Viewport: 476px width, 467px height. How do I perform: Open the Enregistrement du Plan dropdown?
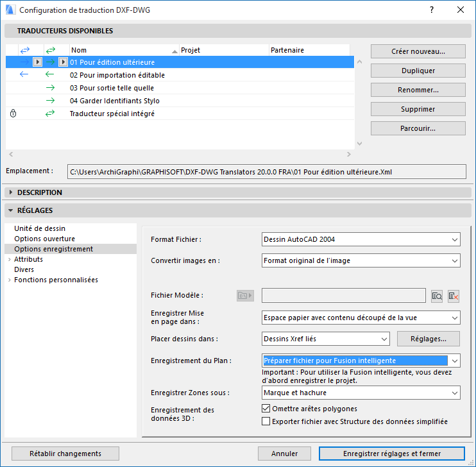(x=361, y=361)
